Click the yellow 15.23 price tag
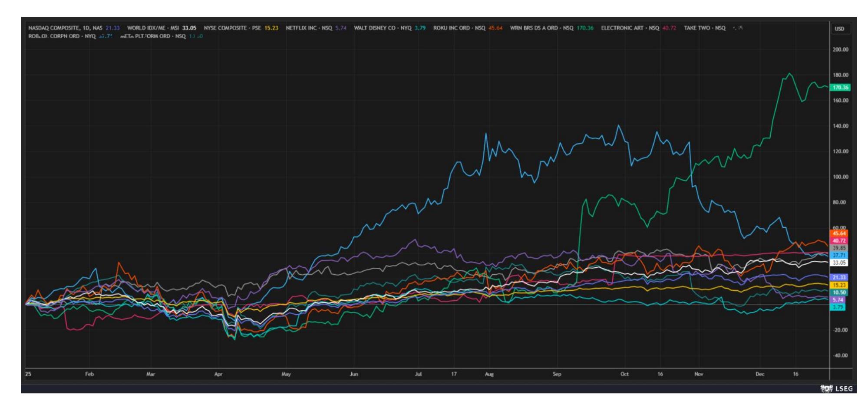The height and width of the screenshot is (414, 868). (x=839, y=285)
